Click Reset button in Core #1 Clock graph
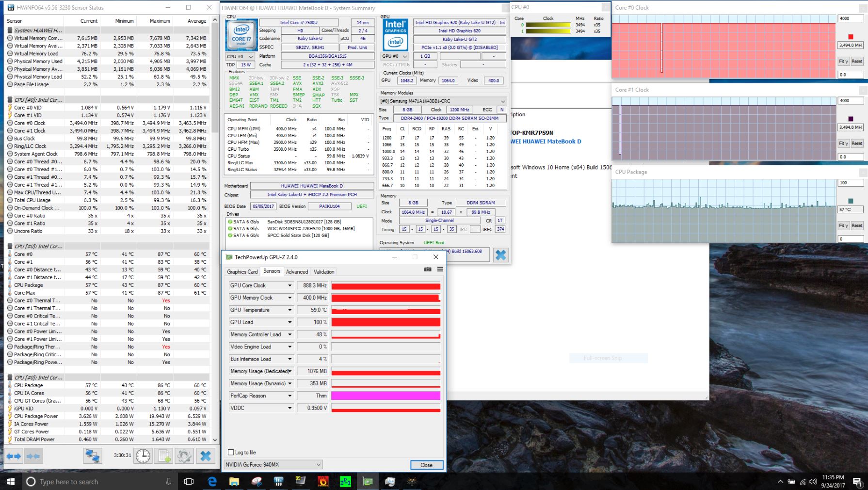Image resolution: width=868 pixels, height=490 pixels. point(857,143)
